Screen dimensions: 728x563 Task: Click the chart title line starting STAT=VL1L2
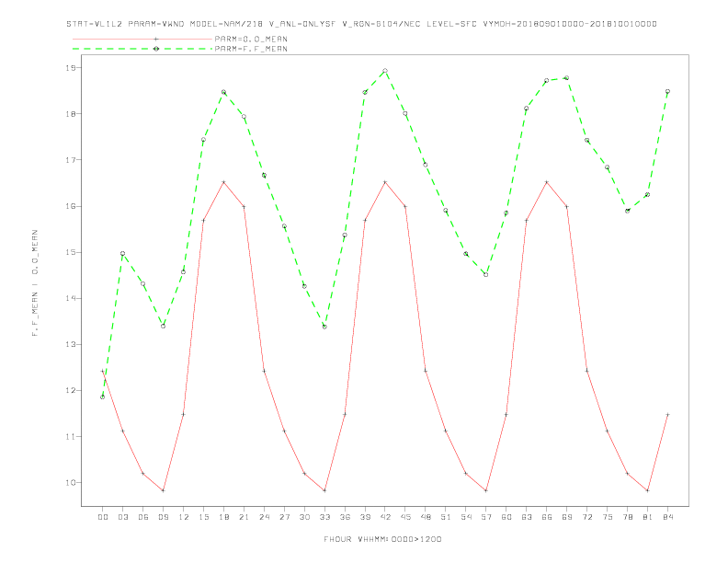coord(361,24)
